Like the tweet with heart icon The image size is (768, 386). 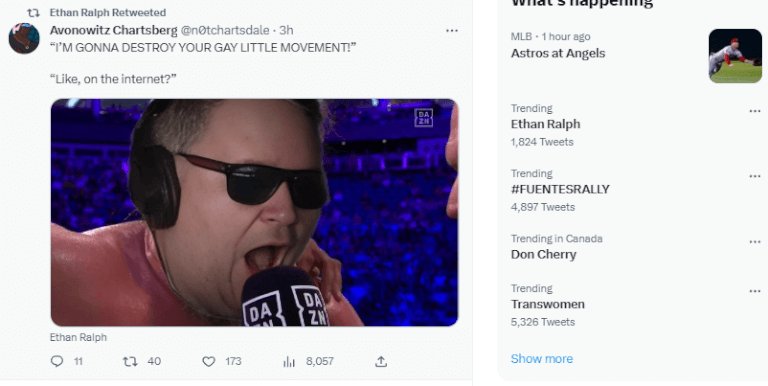click(x=209, y=362)
